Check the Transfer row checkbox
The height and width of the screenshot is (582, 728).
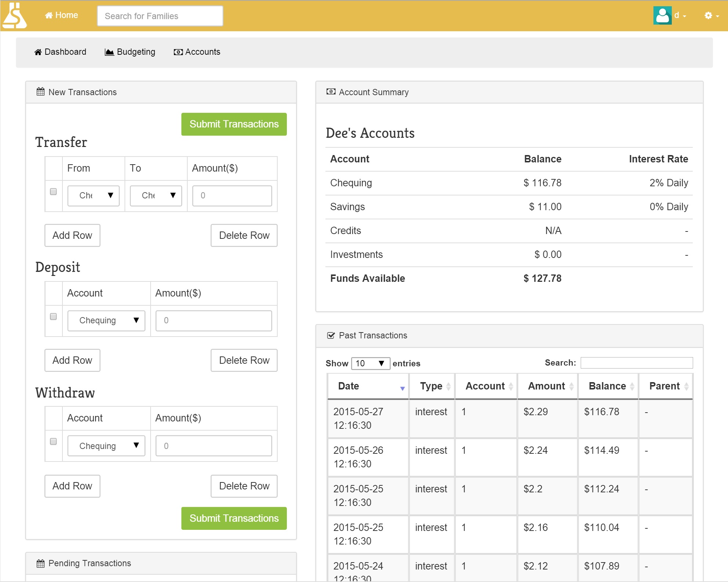click(53, 191)
